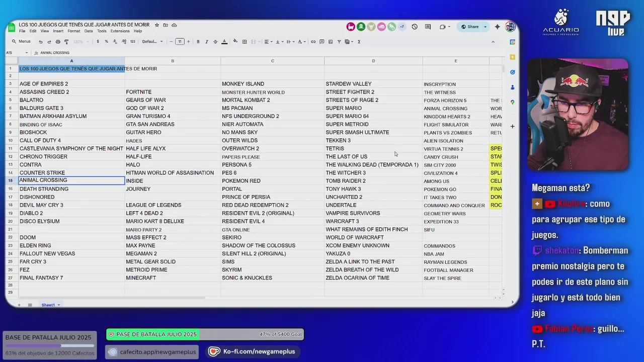Click the Add sheet plus button
Image resolution: width=644 pixels, height=362 pixels.
pyautogui.click(x=19, y=305)
